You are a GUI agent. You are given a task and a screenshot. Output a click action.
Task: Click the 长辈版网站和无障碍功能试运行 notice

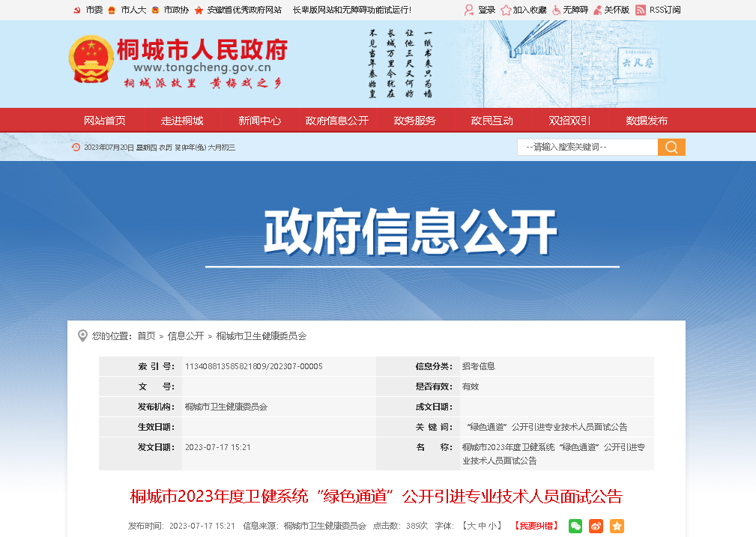(352, 10)
